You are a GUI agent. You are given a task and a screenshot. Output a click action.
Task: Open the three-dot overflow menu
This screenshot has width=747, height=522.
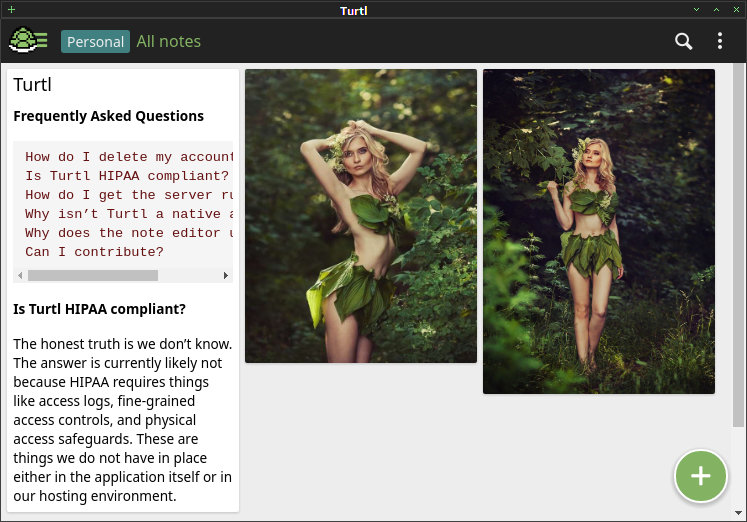720,41
